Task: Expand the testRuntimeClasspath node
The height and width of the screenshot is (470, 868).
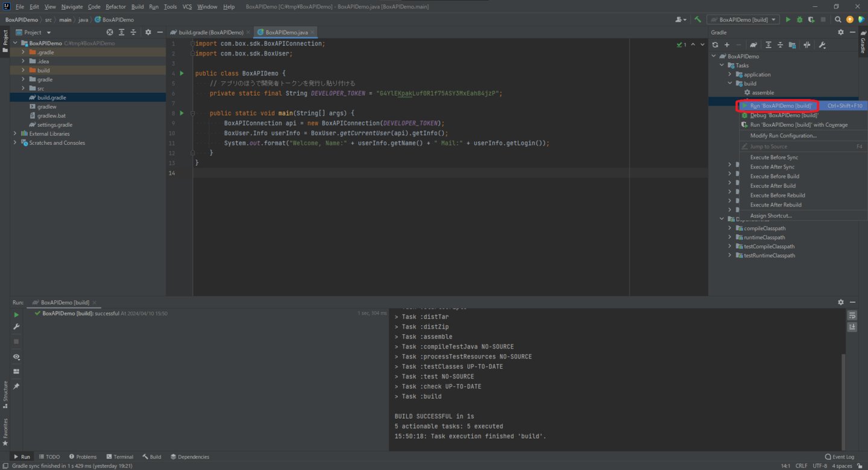Action: pos(730,255)
